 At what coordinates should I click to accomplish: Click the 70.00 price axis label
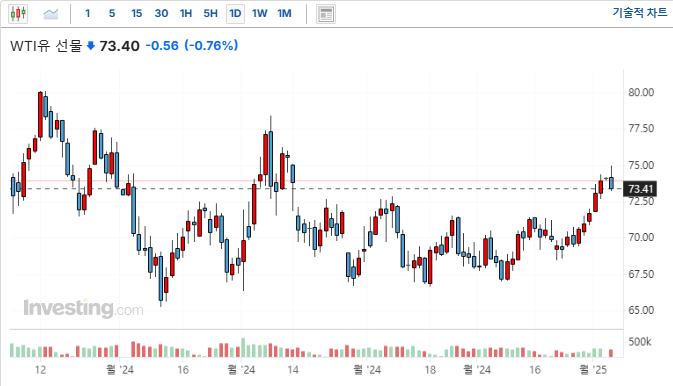(x=641, y=237)
